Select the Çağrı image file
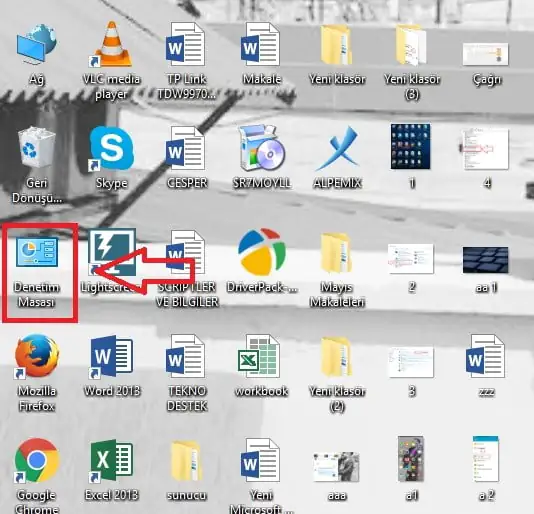The width and height of the screenshot is (534, 514). coord(486,54)
